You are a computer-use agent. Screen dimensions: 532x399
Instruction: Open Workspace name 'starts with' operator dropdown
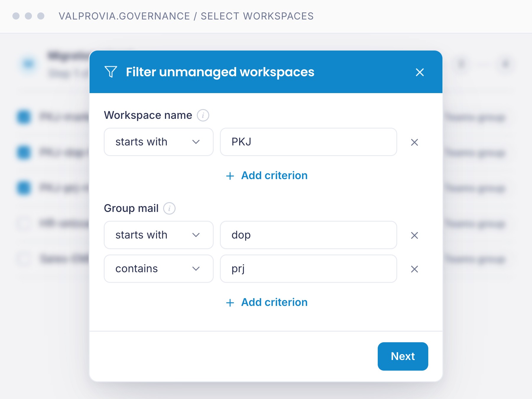(159, 142)
